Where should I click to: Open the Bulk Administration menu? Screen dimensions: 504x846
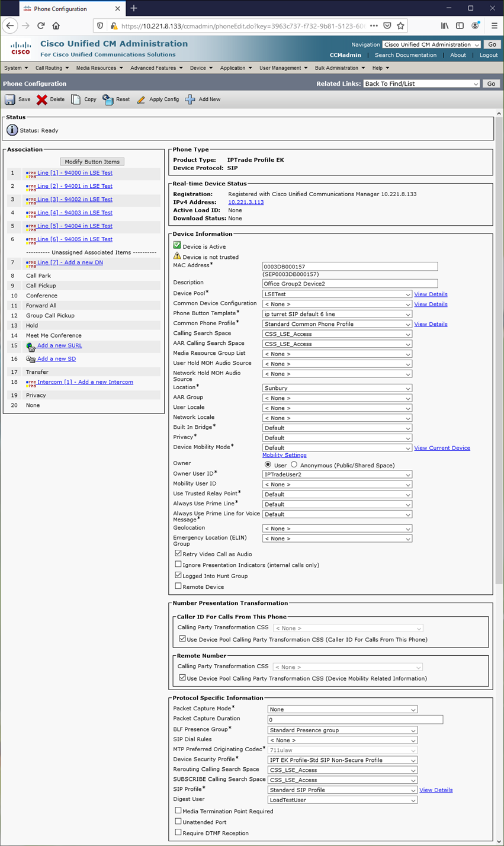pos(341,68)
